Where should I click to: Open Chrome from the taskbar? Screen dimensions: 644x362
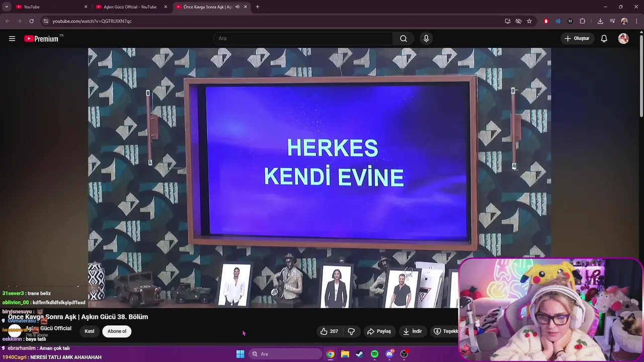click(330, 354)
